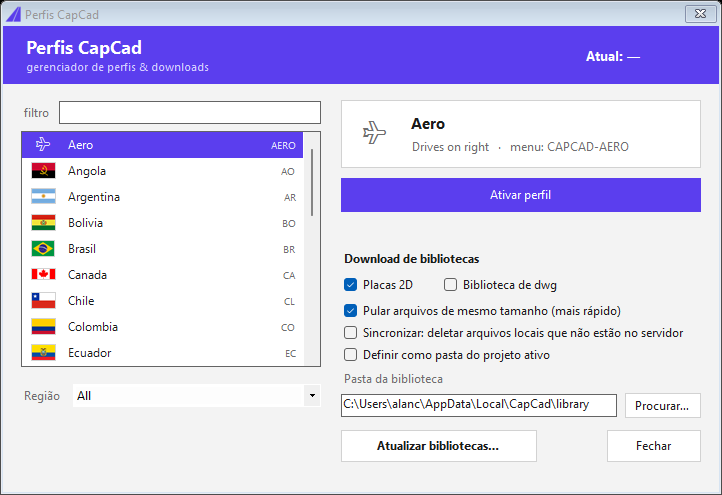Close the Perfis CapCad window
Viewport: 722px width, 495px height.
pos(700,14)
